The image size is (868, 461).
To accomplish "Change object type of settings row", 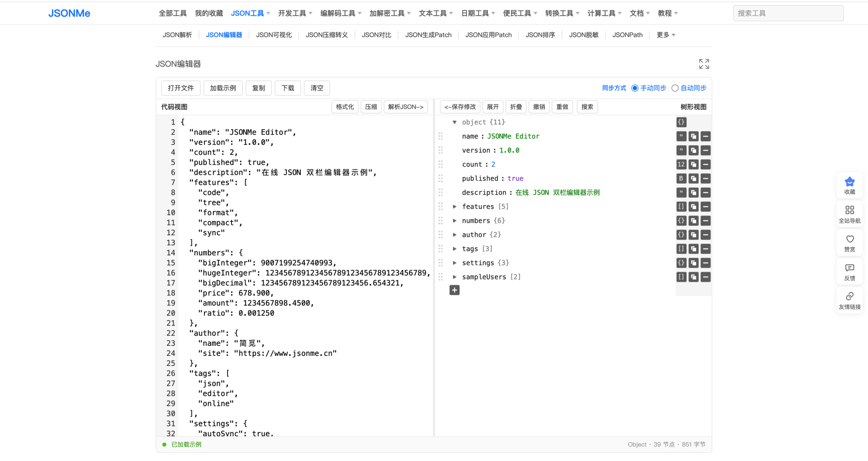I will 681,263.
